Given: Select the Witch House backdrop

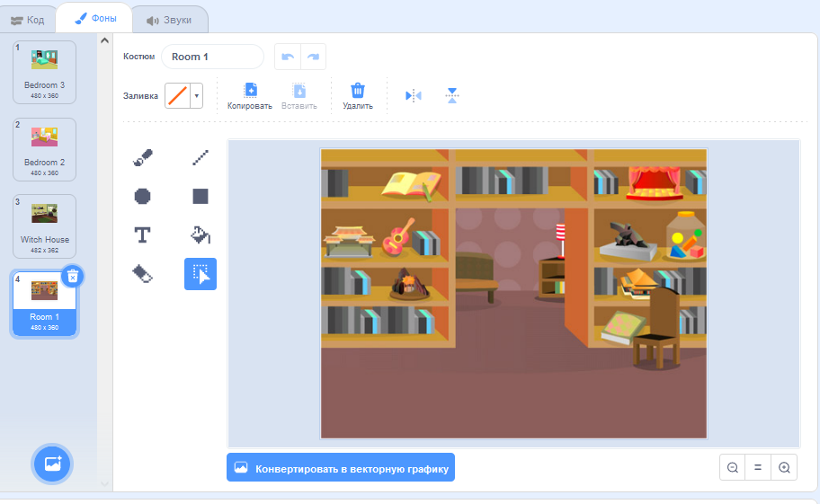Looking at the screenshot, I should coord(44,226).
